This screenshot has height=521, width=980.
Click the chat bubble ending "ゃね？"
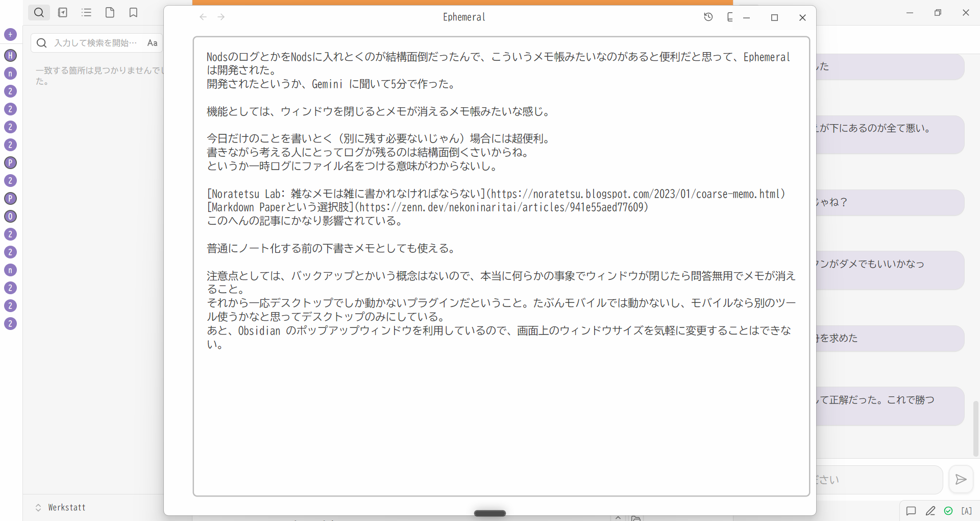890,202
